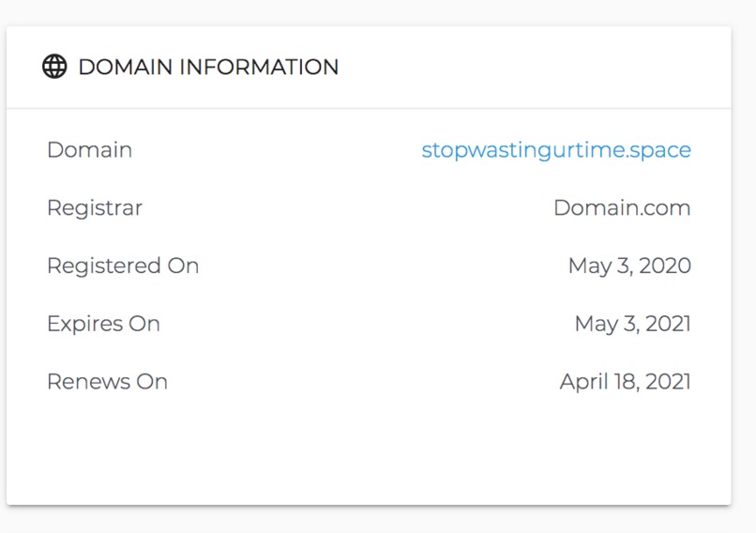Click the Renews On label
This screenshot has height=533, width=756.
click(x=107, y=382)
